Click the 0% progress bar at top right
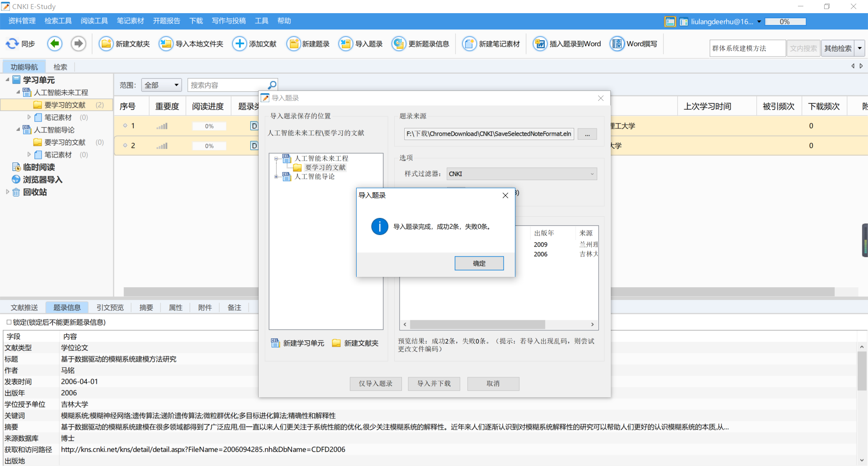Viewport: 868px width, 466px height. pyautogui.click(x=785, y=21)
